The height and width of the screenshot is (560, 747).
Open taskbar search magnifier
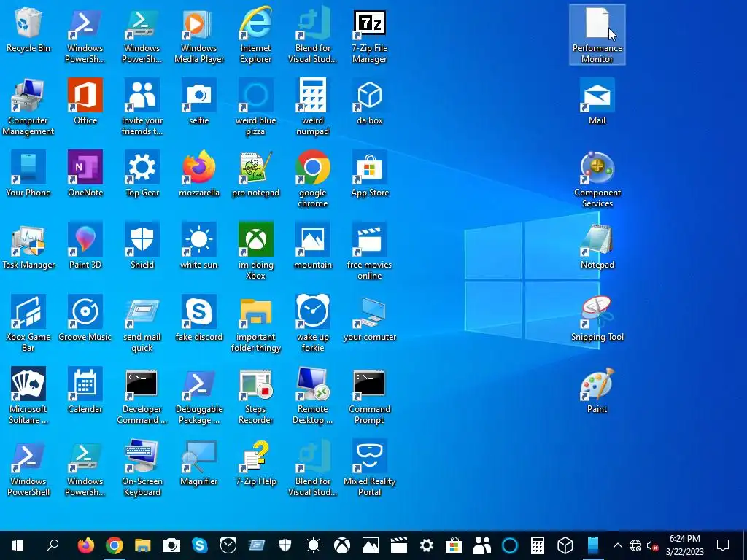[x=53, y=545]
